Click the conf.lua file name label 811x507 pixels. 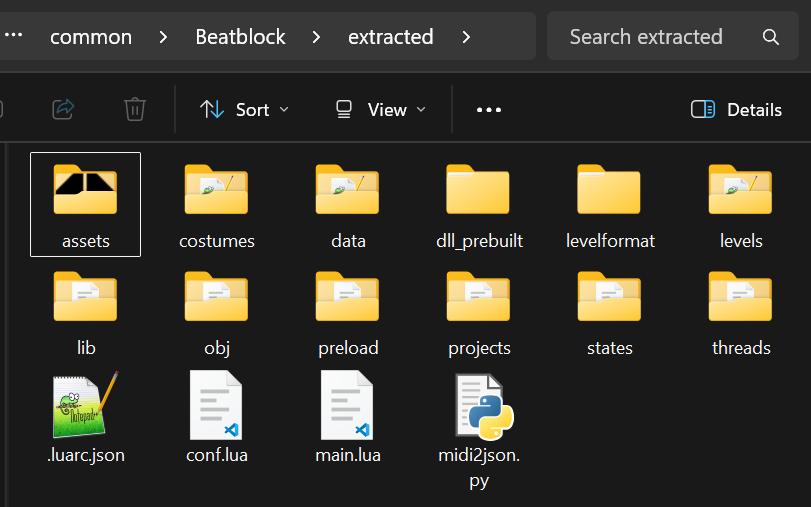[x=217, y=455]
